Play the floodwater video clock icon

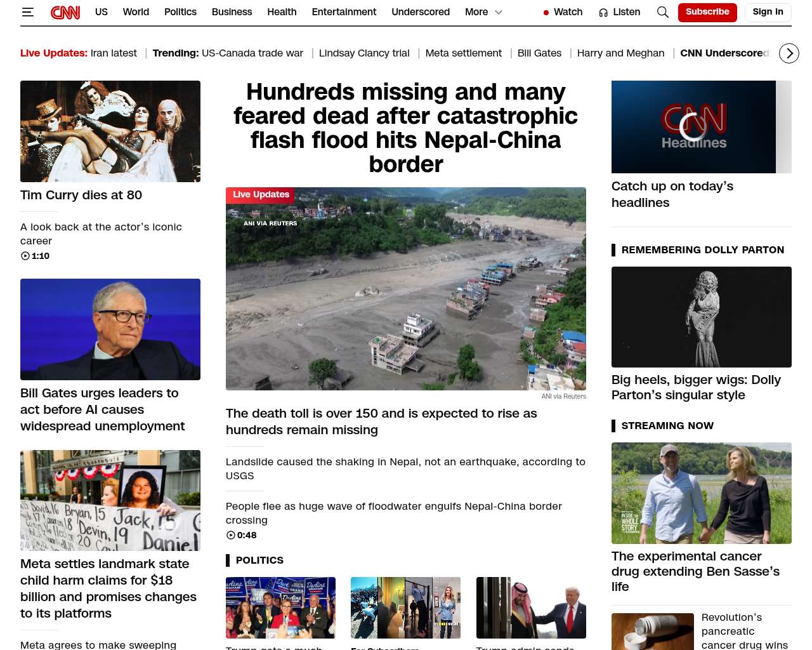[x=231, y=535]
